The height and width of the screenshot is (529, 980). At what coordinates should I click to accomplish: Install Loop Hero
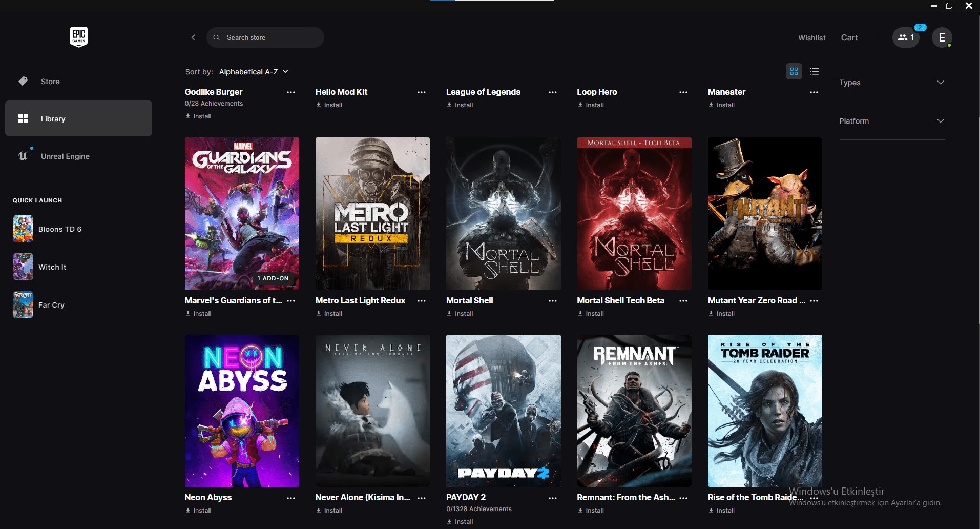tap(591, 105)
